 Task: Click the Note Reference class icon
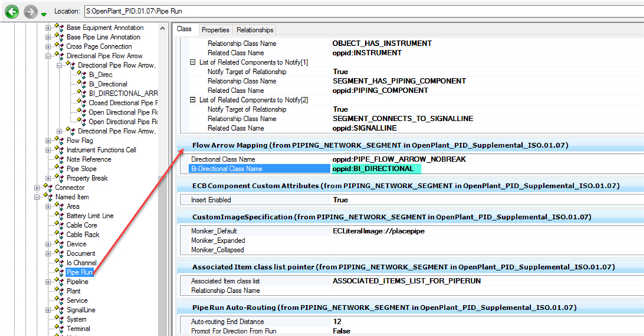click(60, 159)
